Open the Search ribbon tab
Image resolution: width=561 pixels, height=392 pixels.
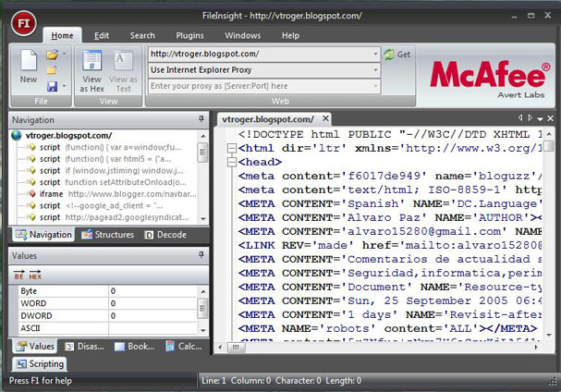click(x=142, y=35)
